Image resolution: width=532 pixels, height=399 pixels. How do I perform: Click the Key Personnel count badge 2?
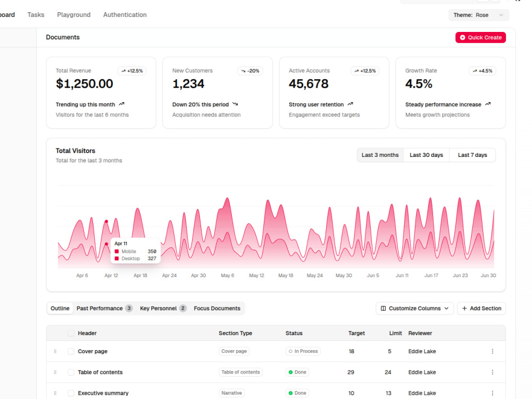point(183,309)
